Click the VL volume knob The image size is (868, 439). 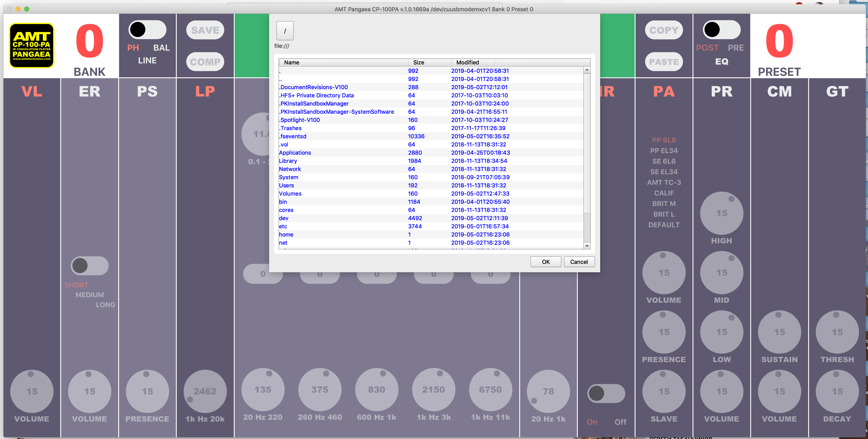32,391
